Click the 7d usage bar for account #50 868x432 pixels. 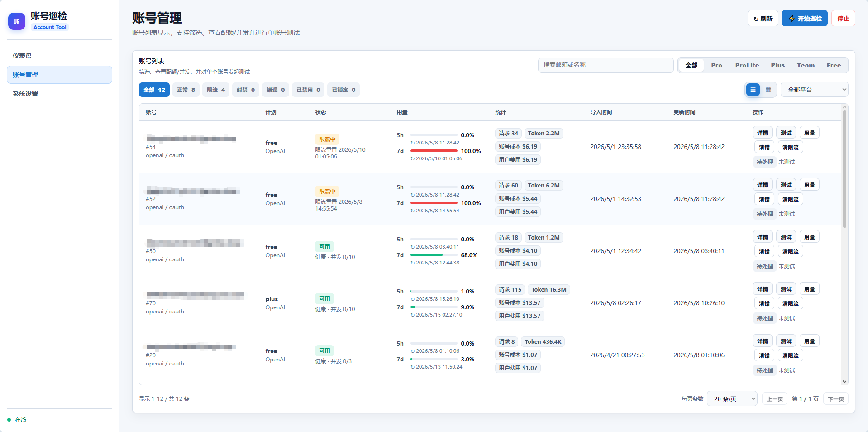click(x=434, y=255)
